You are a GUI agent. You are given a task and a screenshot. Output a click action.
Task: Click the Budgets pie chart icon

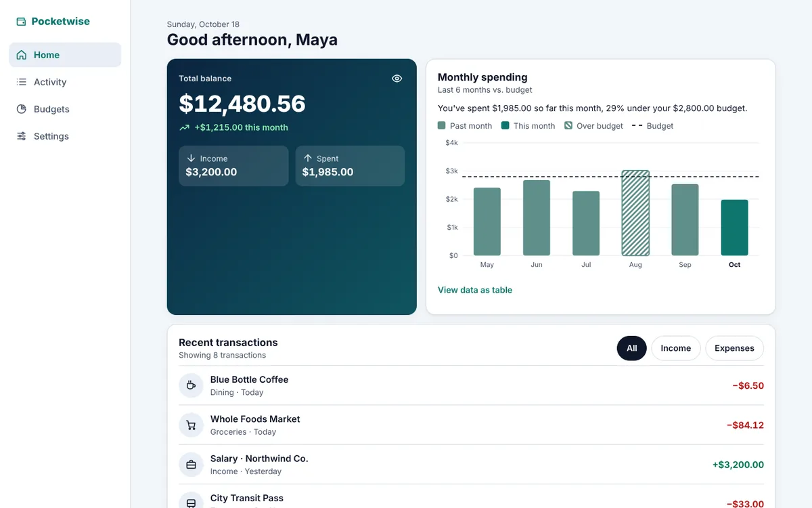(22, 109)
